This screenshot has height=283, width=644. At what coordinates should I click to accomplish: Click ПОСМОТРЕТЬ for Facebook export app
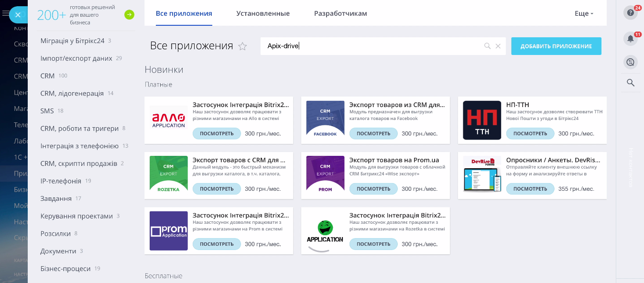tap(373, 133)
